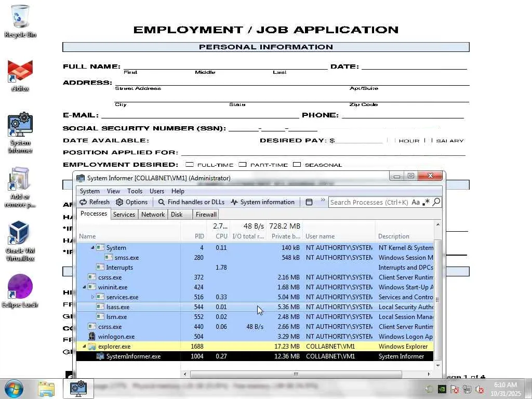532x399 pixels.
Task: Click the taskbar clock showing 6:10 AM
Action: 506,389
